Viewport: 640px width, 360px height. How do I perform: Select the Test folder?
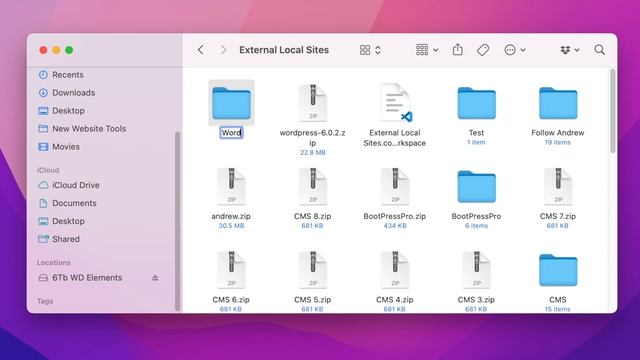476,104
